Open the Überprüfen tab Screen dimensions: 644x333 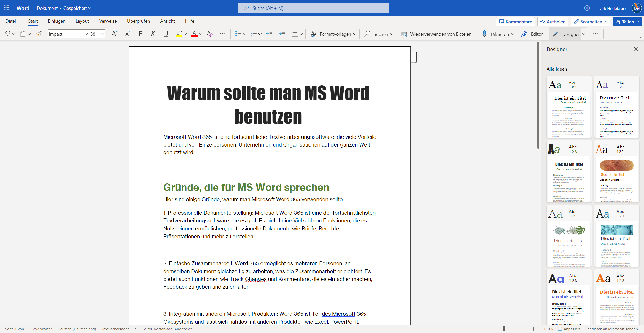[138, 21]
